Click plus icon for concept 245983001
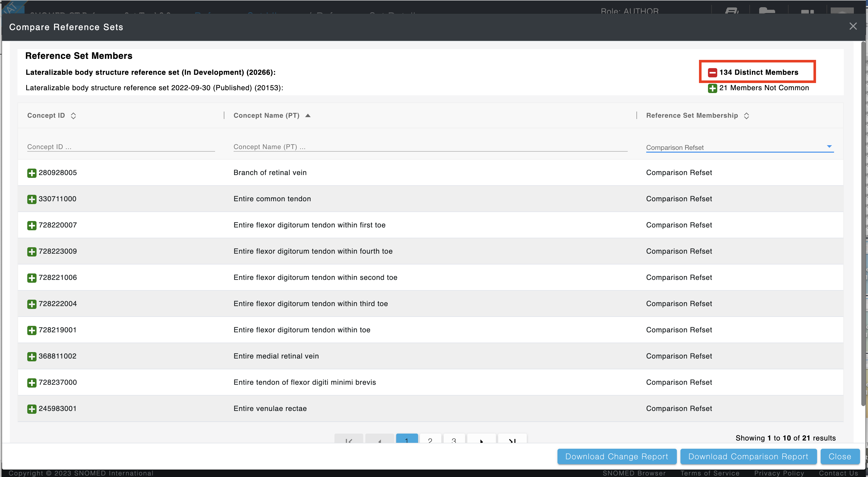Image resolution: width=868 pixels, height=477 pixels. point(32,409)
